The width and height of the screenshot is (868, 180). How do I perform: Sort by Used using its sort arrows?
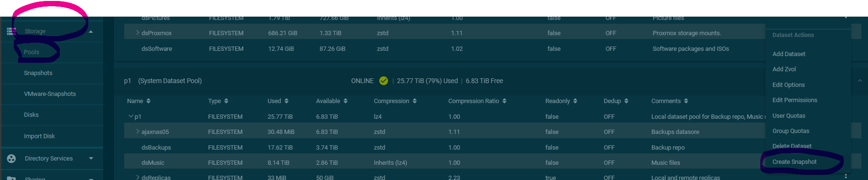286,101
